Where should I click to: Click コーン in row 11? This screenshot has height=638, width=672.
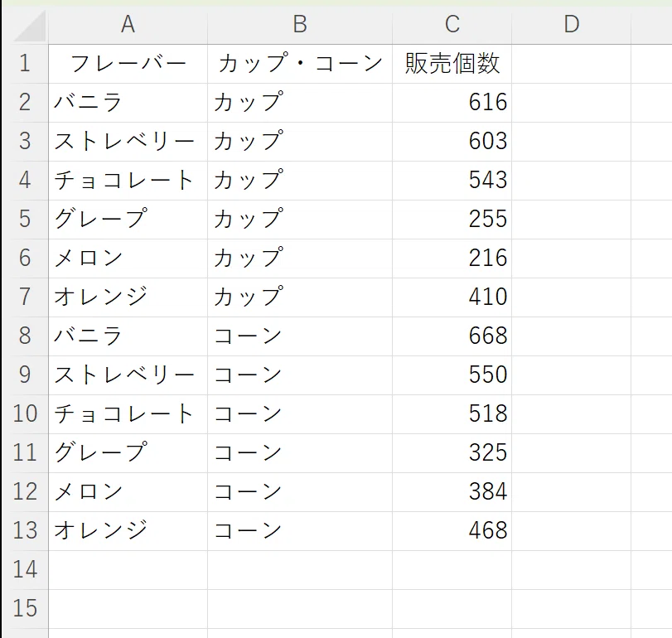(x=300, y=454)
